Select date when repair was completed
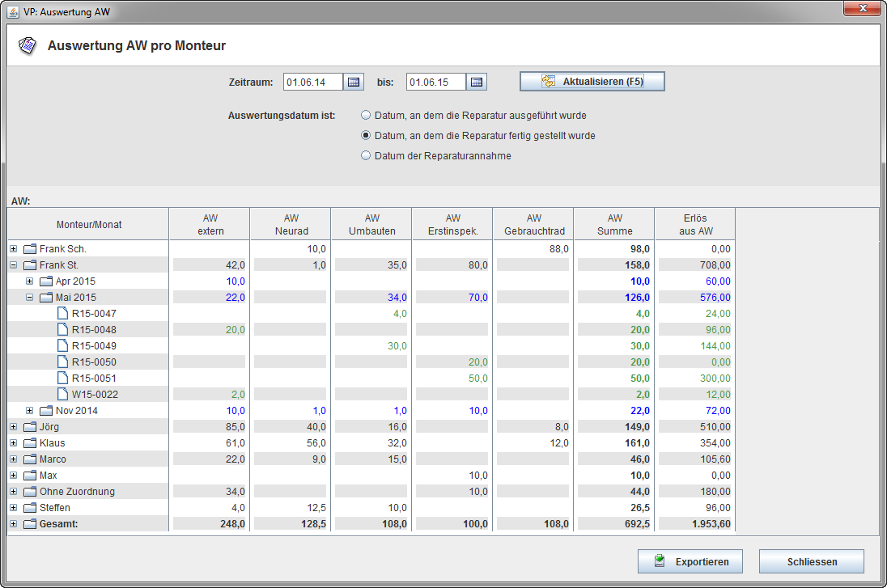Screen dimensions: 887x588 pos(366,136)
